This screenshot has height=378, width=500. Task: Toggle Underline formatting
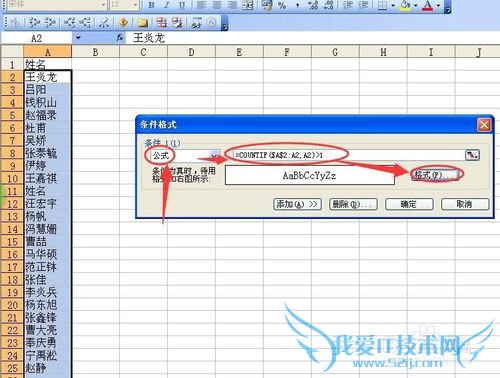point(182,5)
